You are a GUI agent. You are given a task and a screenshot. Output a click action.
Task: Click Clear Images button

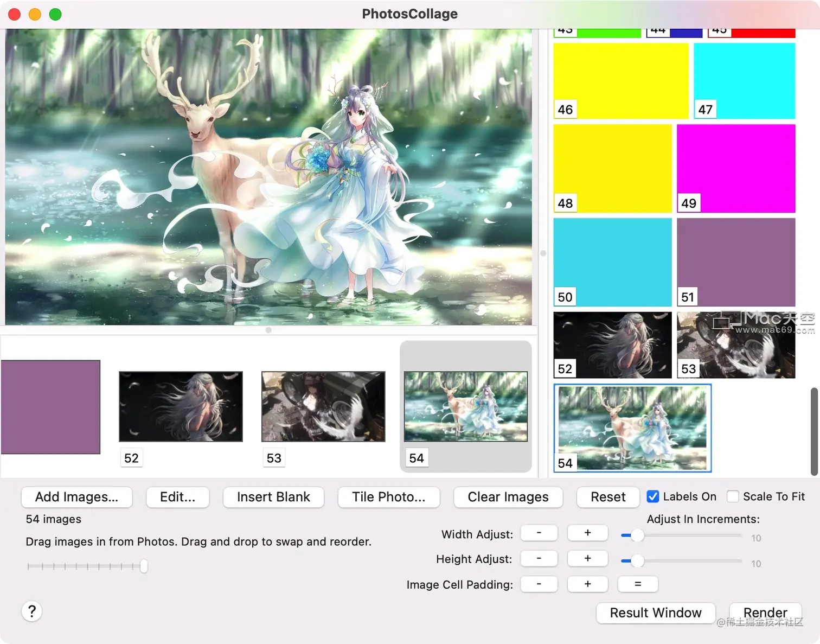coord(508,497)
